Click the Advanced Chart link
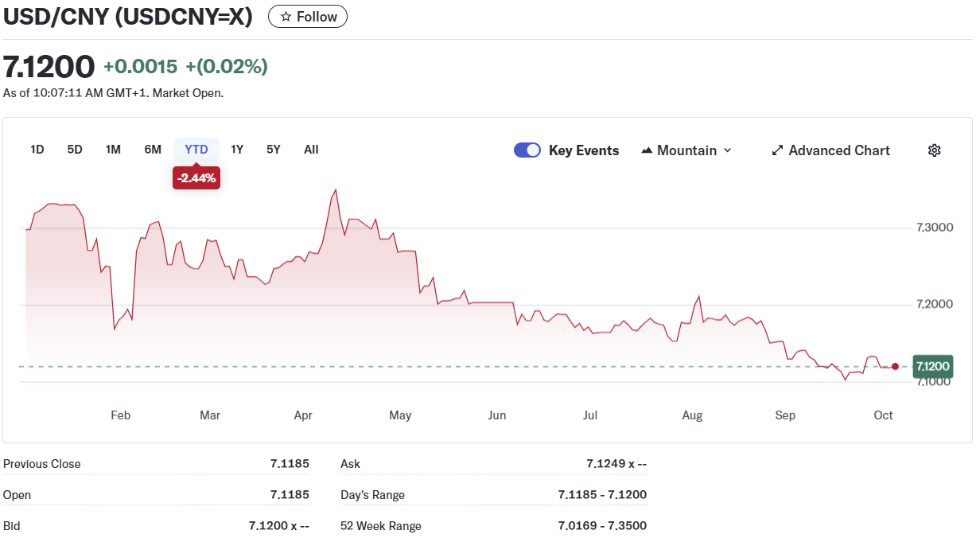The height and width of the screenshot is (538, 980). [x=838, y=150]
